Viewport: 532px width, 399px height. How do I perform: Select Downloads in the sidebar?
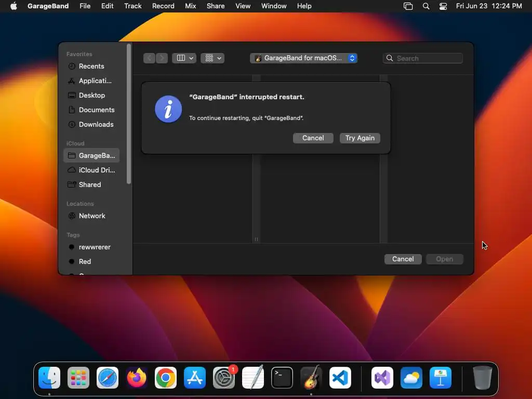click(91, 125)
